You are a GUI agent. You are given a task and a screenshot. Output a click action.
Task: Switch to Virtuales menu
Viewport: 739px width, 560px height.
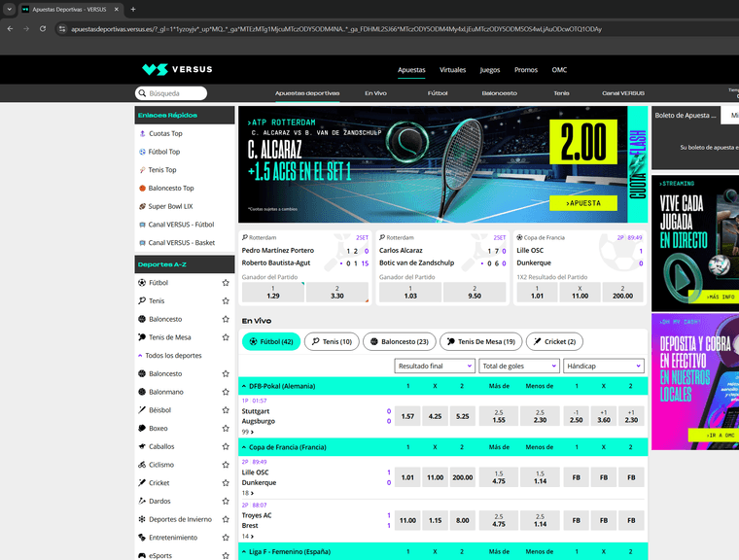(452, 70)
